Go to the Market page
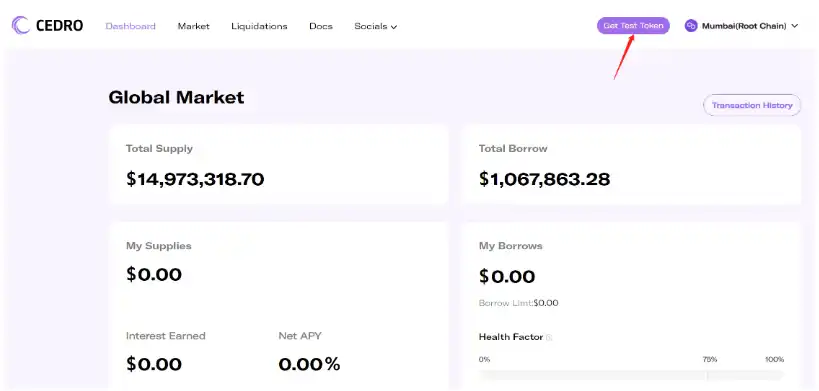This screenshot has height=391, width=819. (193, 26)
